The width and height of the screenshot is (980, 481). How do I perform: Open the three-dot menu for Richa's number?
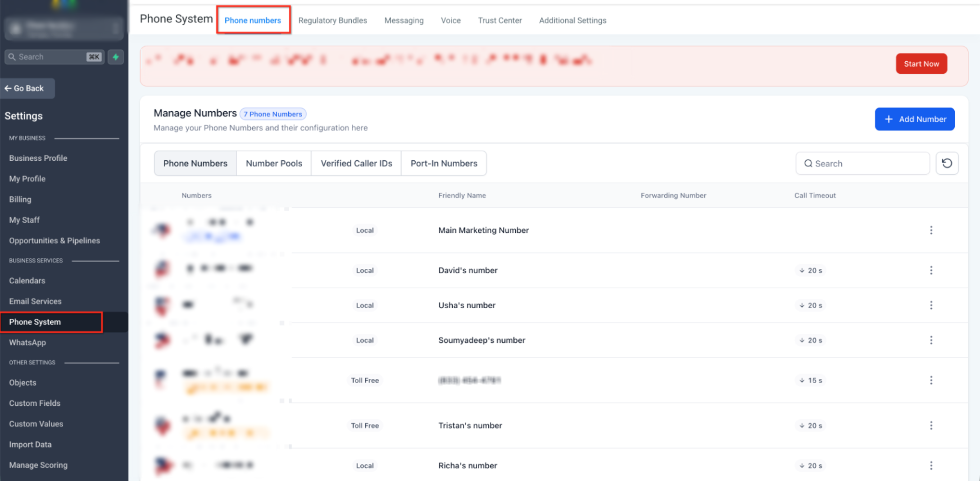(x=931, y=466)
